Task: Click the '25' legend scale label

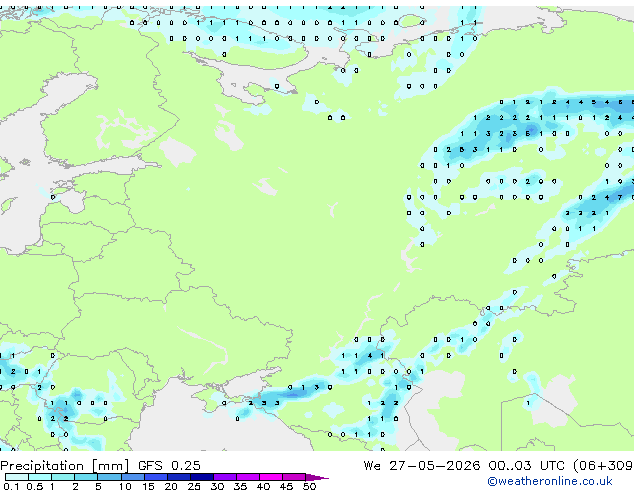Action: tap(194, 486)
